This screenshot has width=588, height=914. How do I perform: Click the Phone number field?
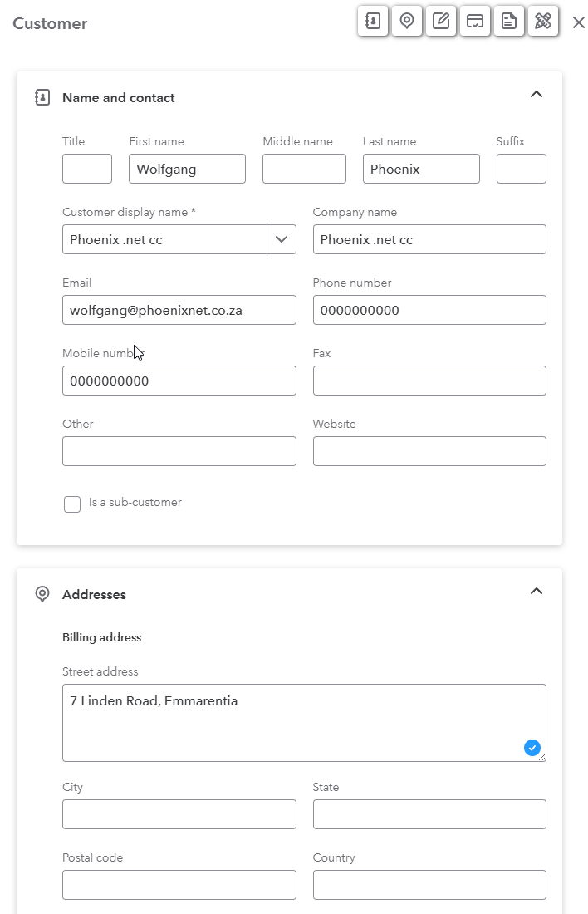click(x=429, y=310)
